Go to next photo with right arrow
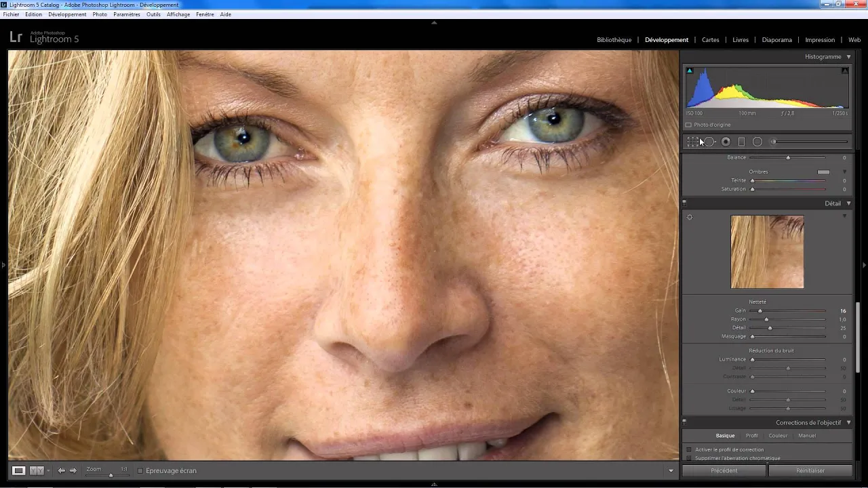Image resolution: width=868 pixels, height=488 pixels. (x=73, y=470)
